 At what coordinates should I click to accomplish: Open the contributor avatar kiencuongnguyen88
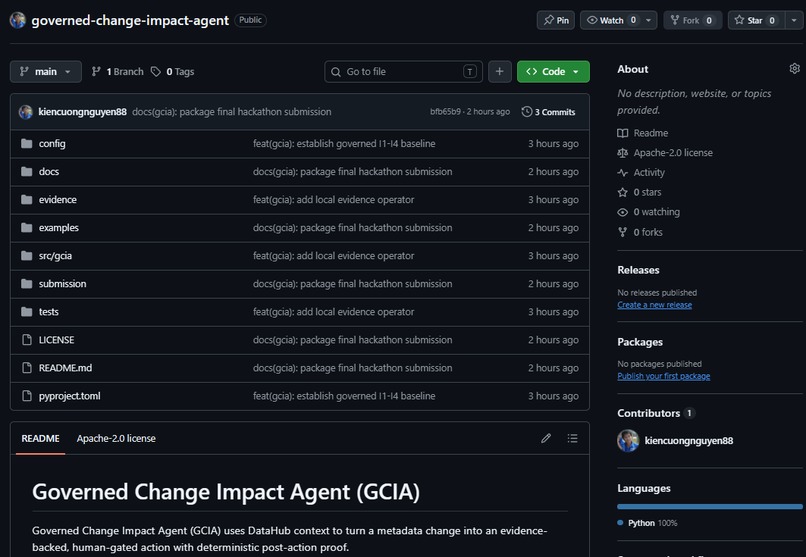pyautogui.click(x=628, y=440)
